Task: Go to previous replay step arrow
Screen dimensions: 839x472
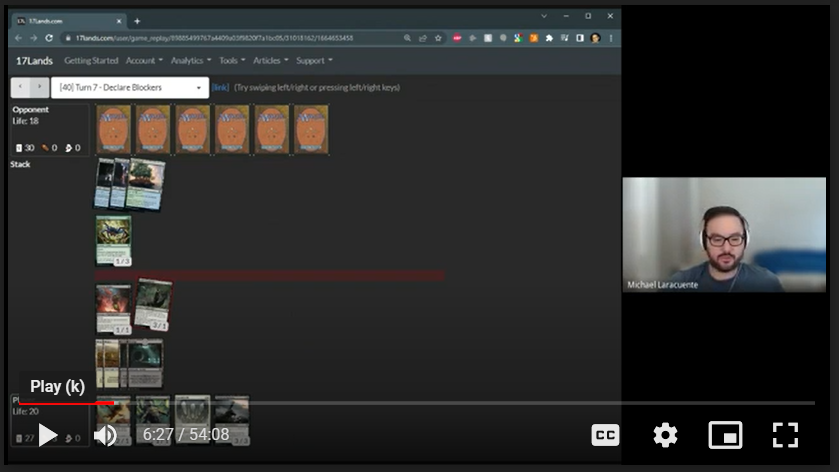Action: pos(21,88)
